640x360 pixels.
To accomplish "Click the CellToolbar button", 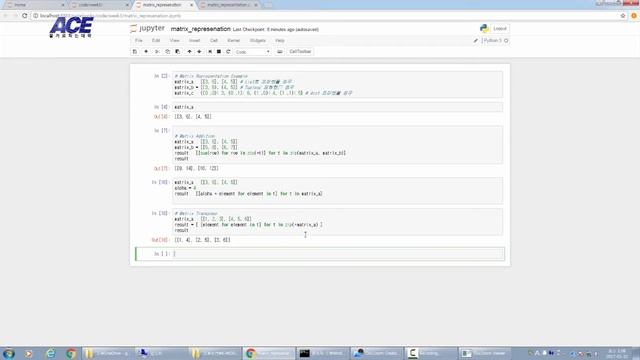I will click(x=300, y=52).
